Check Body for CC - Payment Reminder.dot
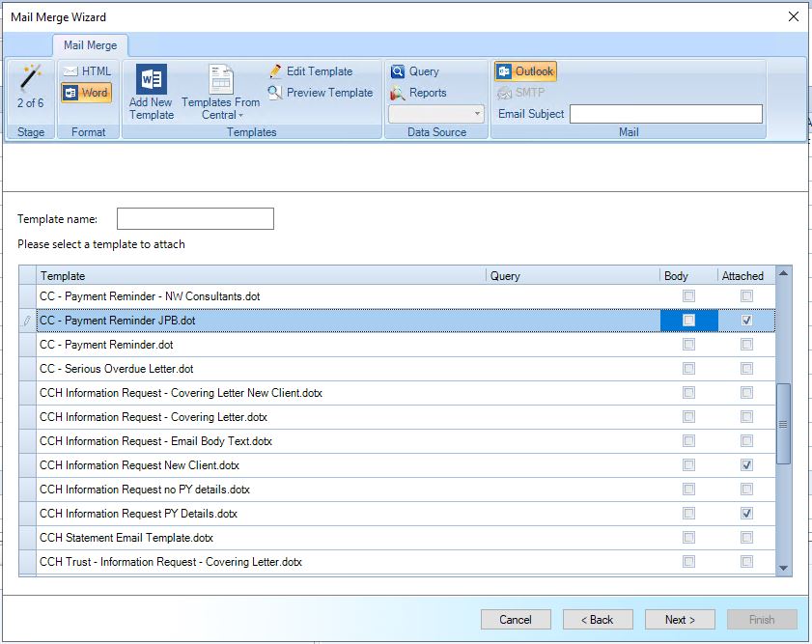812x644 pixels. [688, 345]
